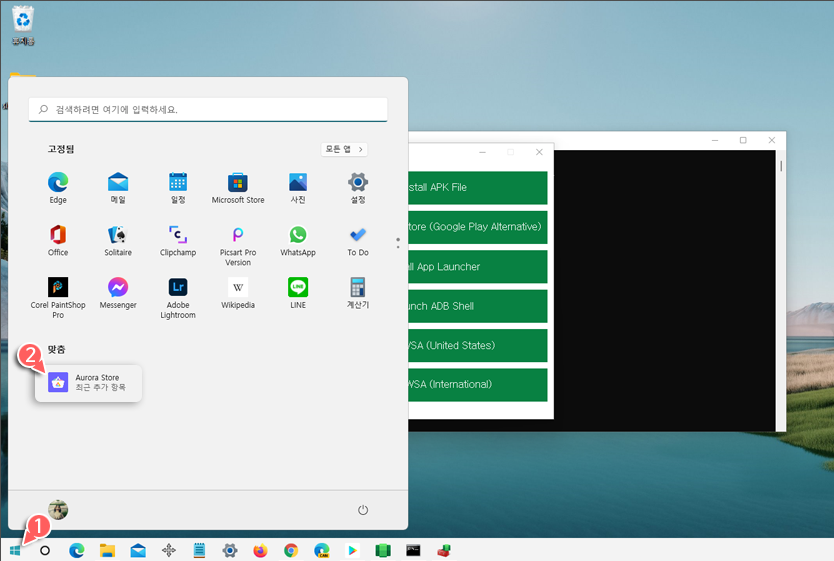The width and height of the screenshot is (834, 561).
Task: Open Edge from the pinned apps
Action: pos(58,188)
